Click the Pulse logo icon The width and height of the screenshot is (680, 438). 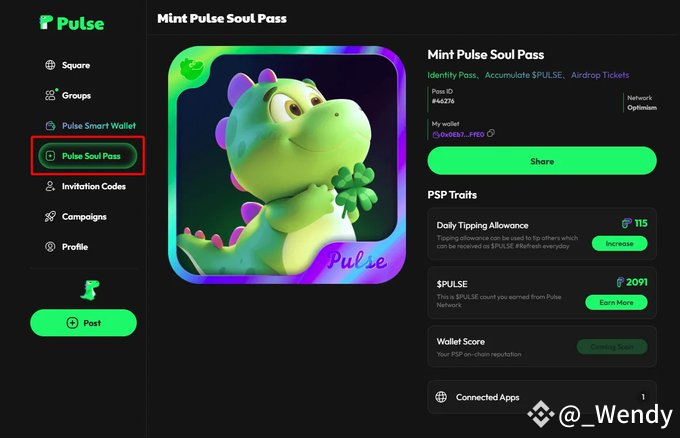[46, 22]
